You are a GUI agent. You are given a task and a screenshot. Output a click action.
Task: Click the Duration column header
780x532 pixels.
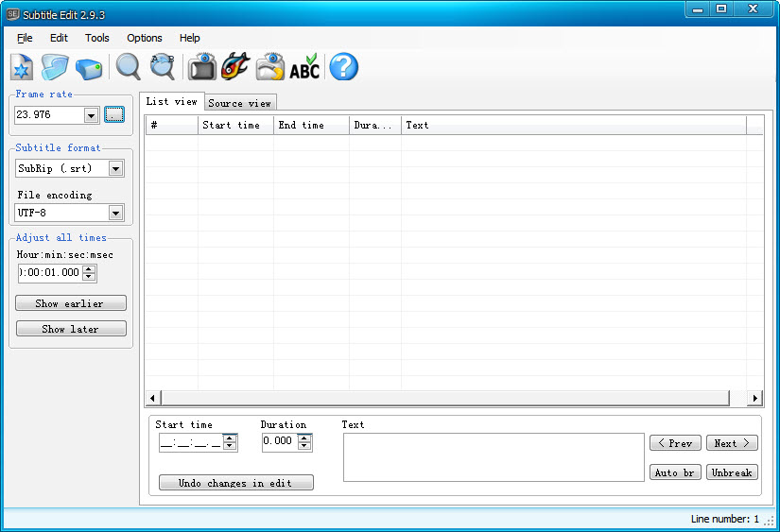[x=375, y=126]
